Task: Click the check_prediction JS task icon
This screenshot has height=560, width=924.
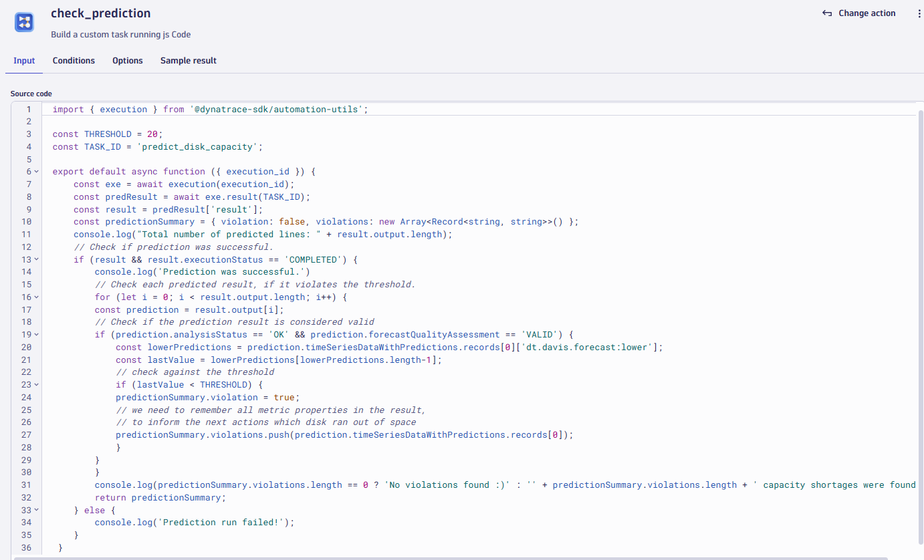Action: 25,22
